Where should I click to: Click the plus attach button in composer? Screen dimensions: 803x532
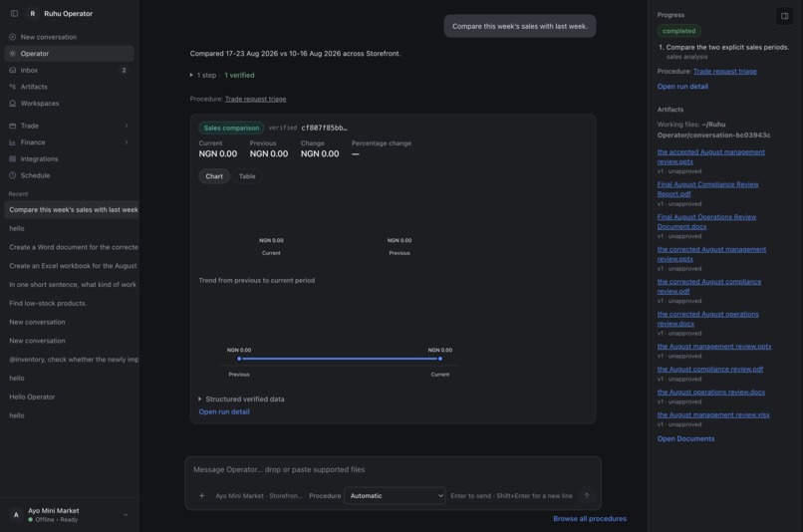202,496
